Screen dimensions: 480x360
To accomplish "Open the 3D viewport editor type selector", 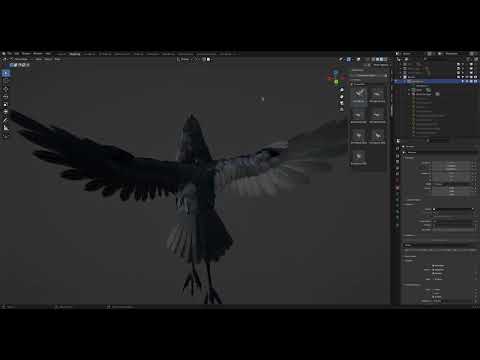I will tap(5, 59).
